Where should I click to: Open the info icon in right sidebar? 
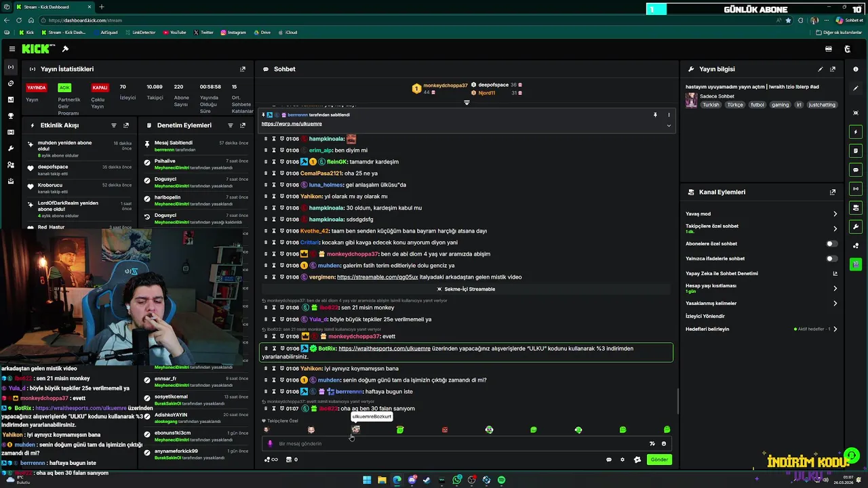pos(856,69)
